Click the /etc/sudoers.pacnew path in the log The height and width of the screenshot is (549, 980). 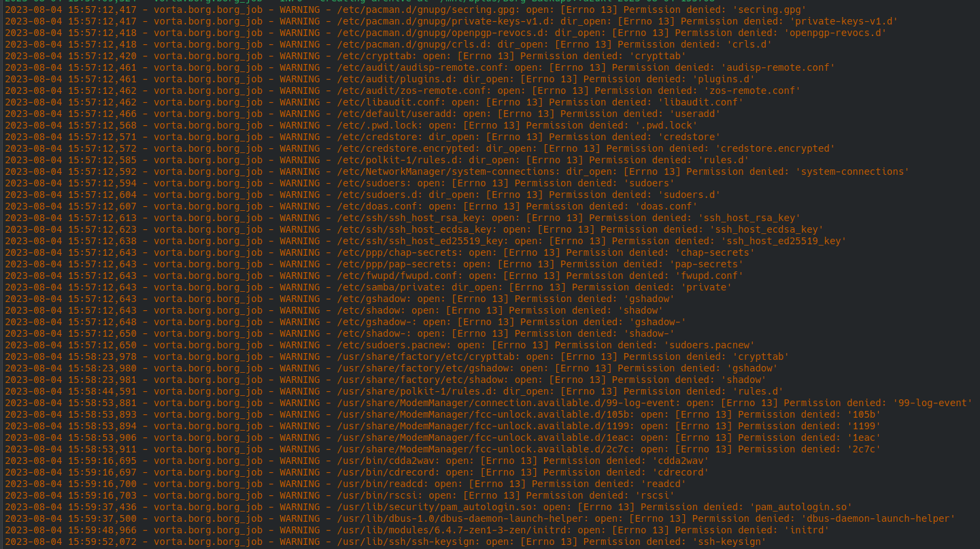click(x=390, y=345)
